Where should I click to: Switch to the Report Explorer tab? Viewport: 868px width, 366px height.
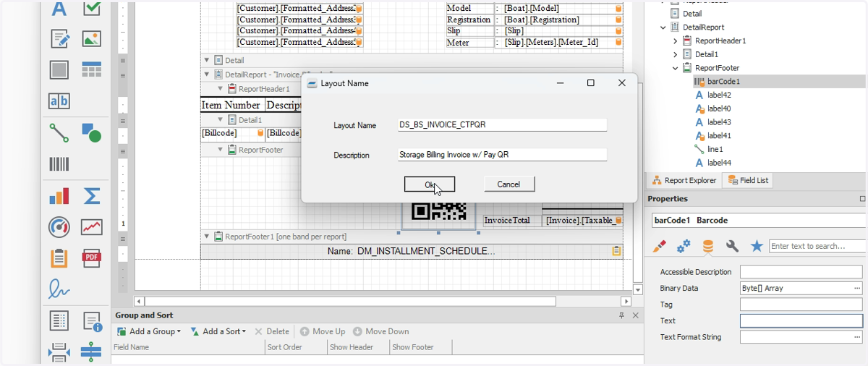point(684,180)
